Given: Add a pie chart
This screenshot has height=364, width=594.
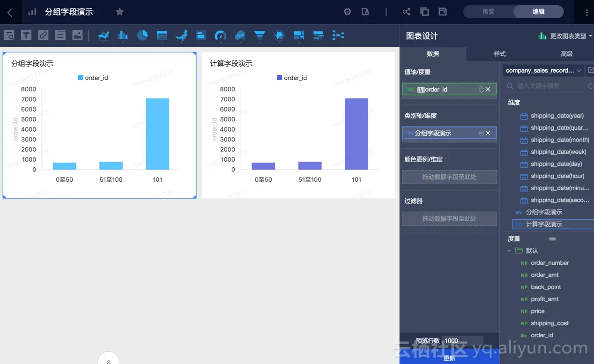Looking at the screenshot, I should (x=142, y=36).
